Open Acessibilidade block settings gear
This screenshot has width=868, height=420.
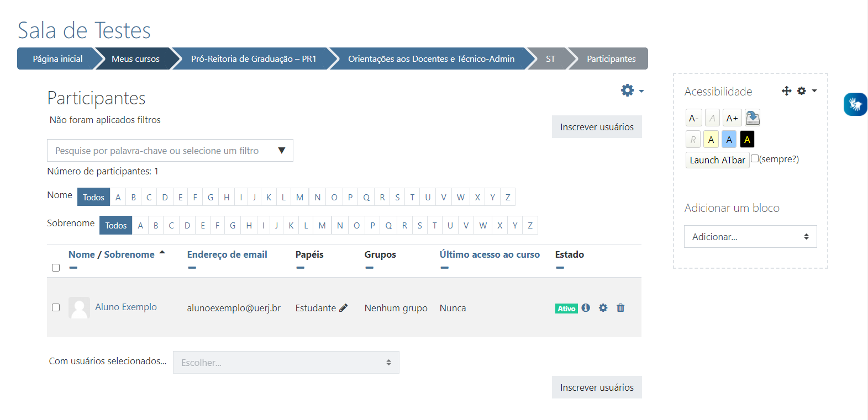[x=802, y=91]
